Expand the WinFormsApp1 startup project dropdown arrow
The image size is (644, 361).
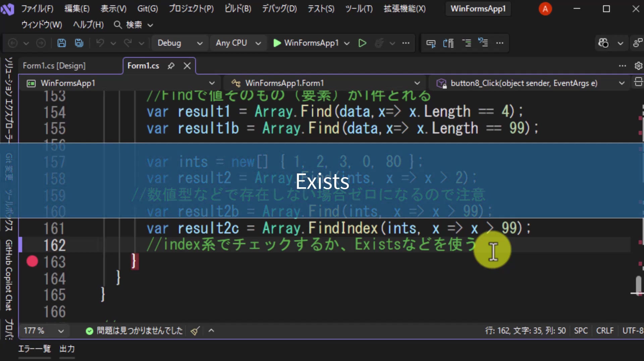[347, 43]
